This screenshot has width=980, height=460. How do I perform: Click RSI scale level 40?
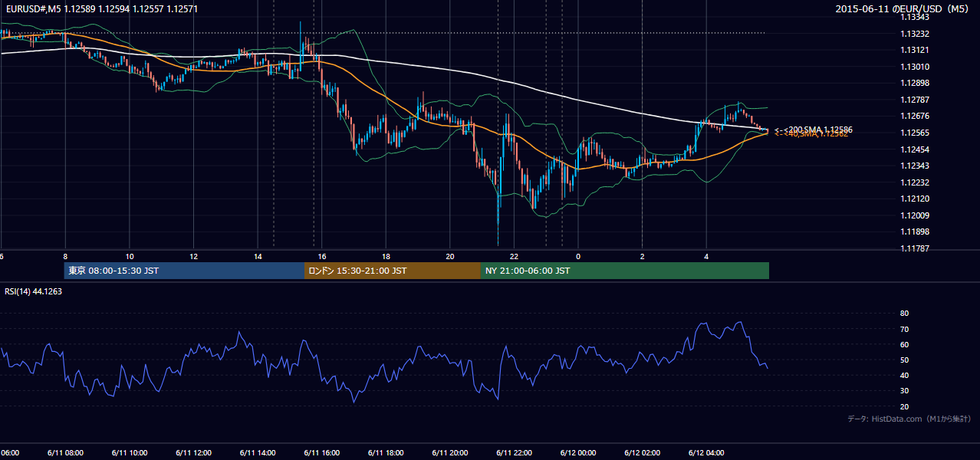pos(904,375)
